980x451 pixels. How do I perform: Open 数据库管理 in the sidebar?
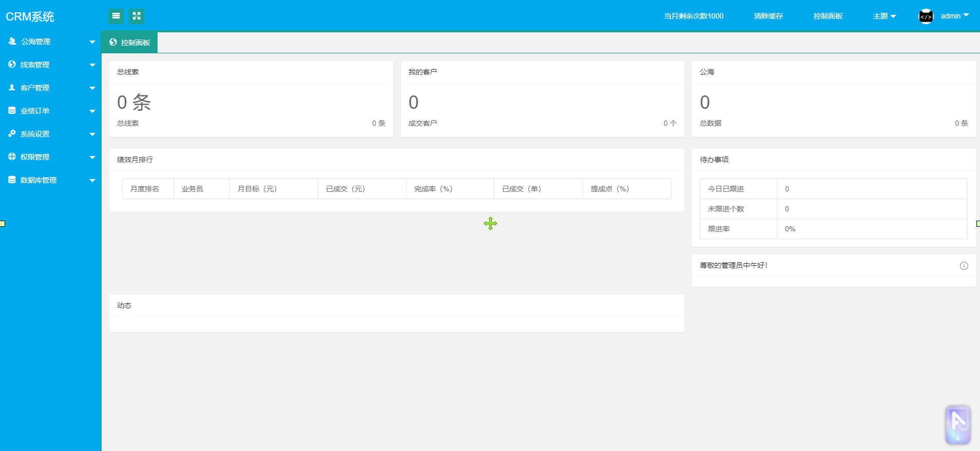51,180
